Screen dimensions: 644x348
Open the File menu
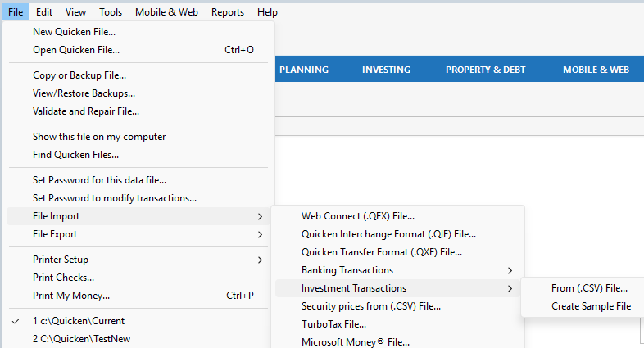click(x=16, y=12)
